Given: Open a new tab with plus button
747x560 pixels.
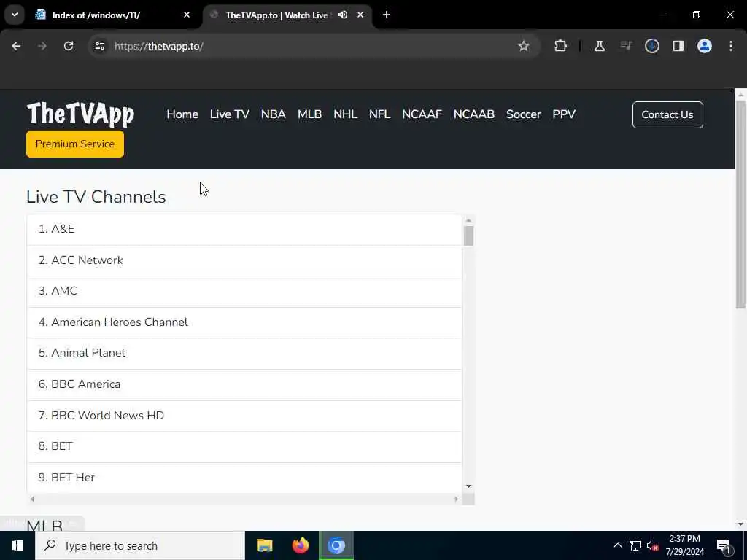Looking at the screenshot, I should click(x=387, y=15).
